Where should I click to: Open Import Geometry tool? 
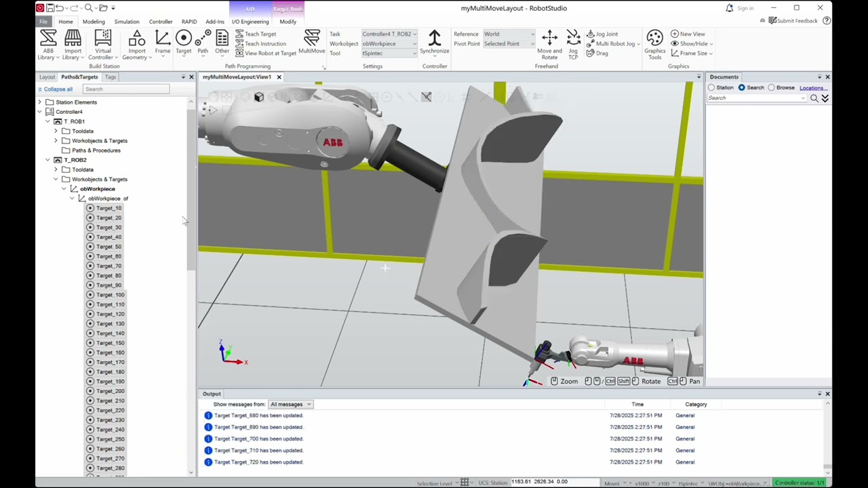pyautogui.click(x=136, y=45)
